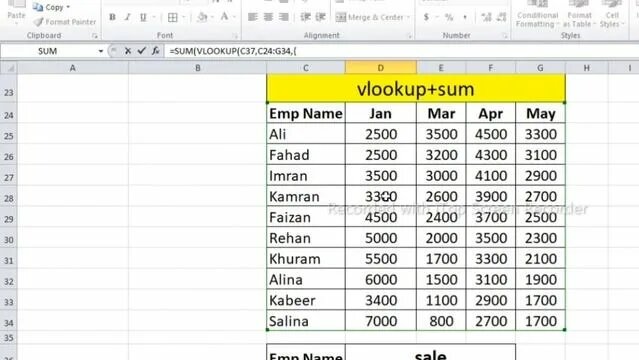Viewport: 639px width, 360px height.
Task: Open the Name Box dropdown arrow
Action: click(x=100, y=51)
